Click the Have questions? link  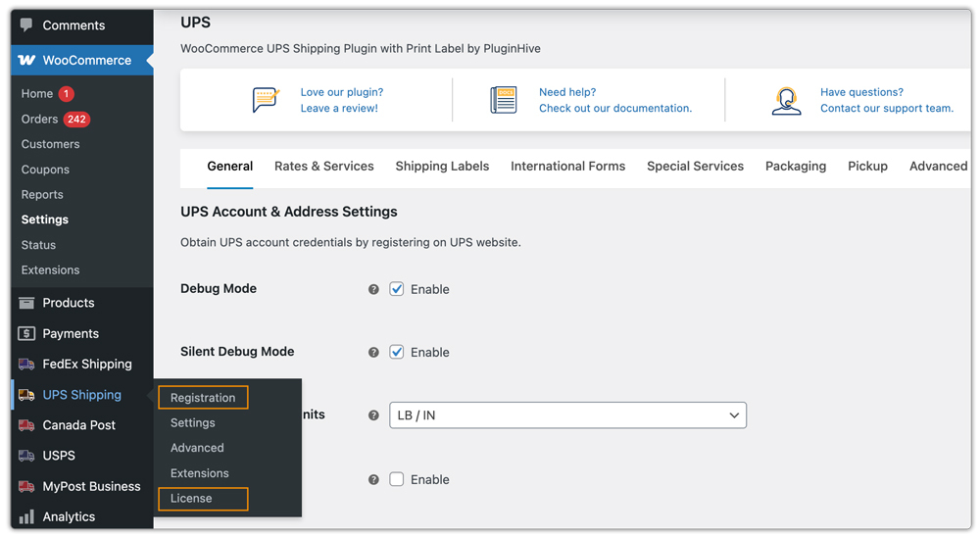tap(861, 92)
